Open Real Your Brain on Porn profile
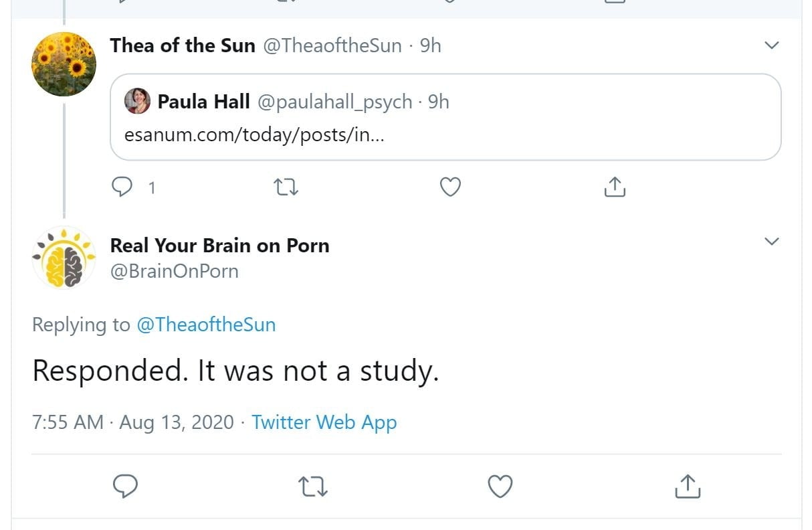The width and height of the screenshot is (812, 530). [219, 246]
